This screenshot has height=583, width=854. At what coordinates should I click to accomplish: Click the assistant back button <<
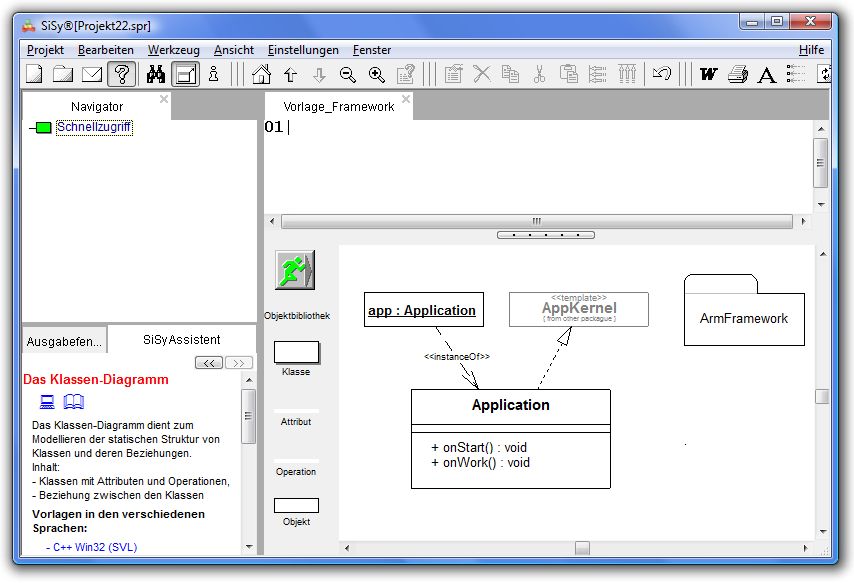pyautogui.click(x=209, y=363)
